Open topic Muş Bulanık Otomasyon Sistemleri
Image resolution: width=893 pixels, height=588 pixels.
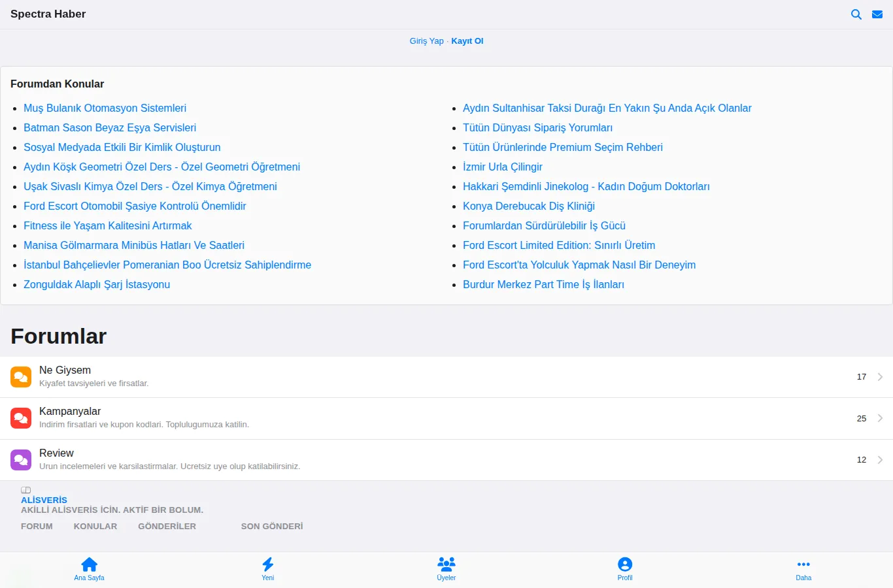105,108
